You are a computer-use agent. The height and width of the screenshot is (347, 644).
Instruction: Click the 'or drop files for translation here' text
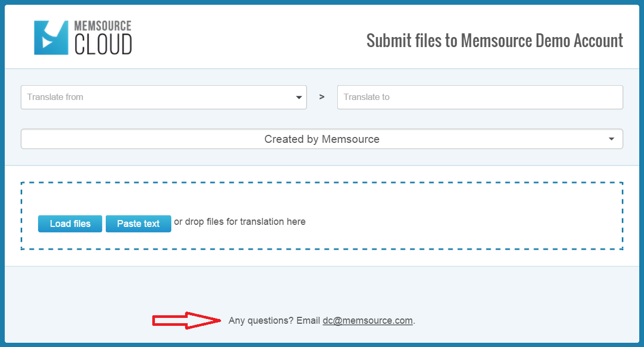[x=240, y=222]
